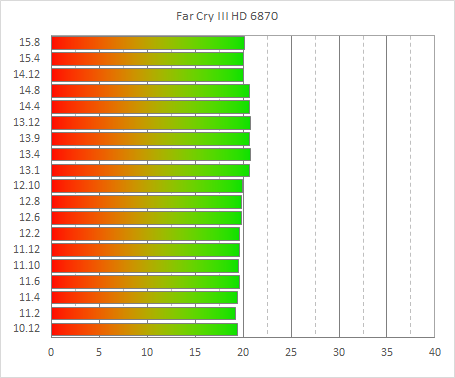This screenshot has width=455, height=378.
Task: Click the bar for driver 11.10
Action: 145,266
